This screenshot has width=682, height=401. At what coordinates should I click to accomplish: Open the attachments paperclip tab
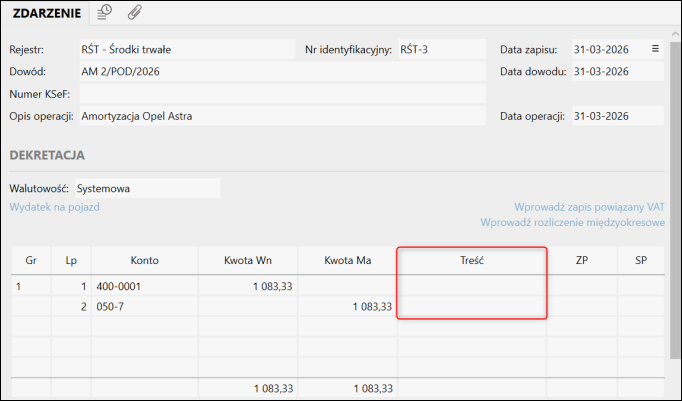[x=134, y=13]
